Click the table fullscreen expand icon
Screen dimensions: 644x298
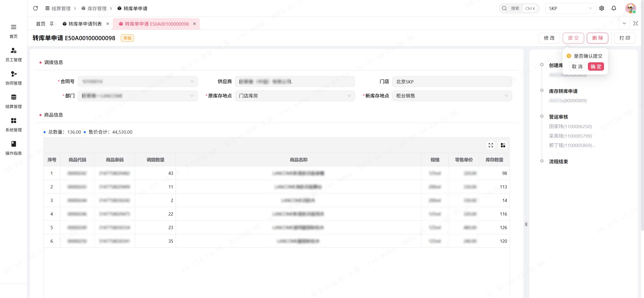tap(491, 145)
